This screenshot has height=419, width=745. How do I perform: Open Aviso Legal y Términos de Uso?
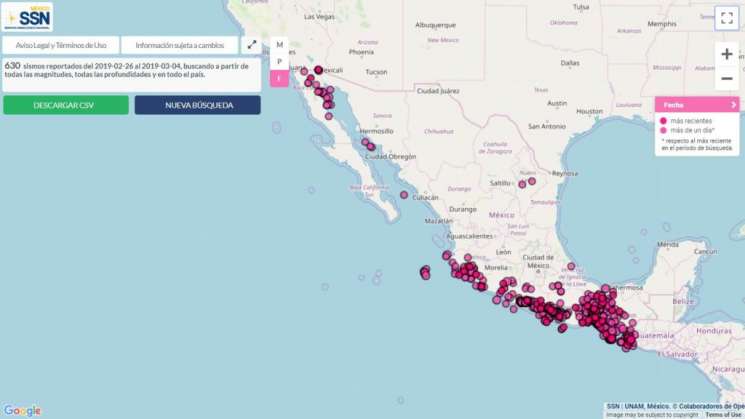tap(61, 45)
